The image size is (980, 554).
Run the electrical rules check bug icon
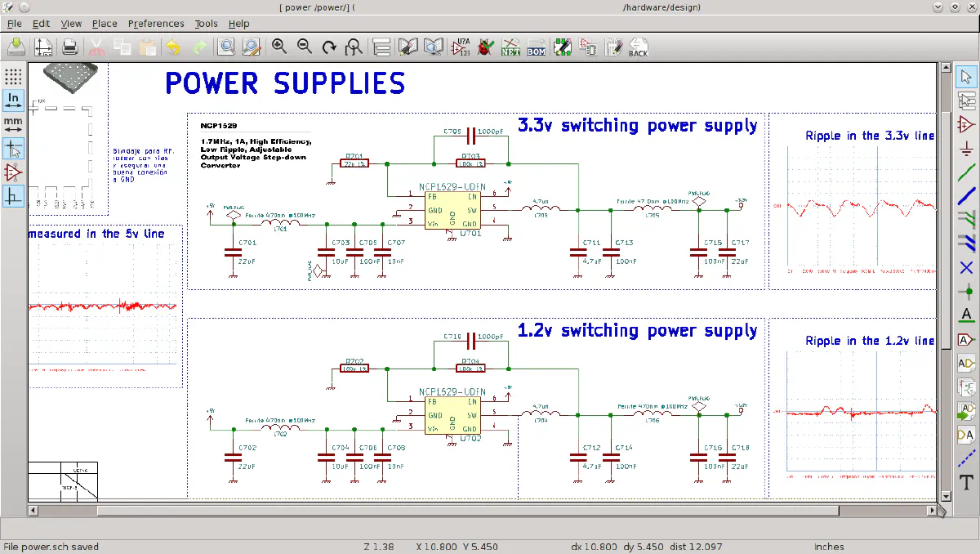pyautogui.click(x=485, y=47)
